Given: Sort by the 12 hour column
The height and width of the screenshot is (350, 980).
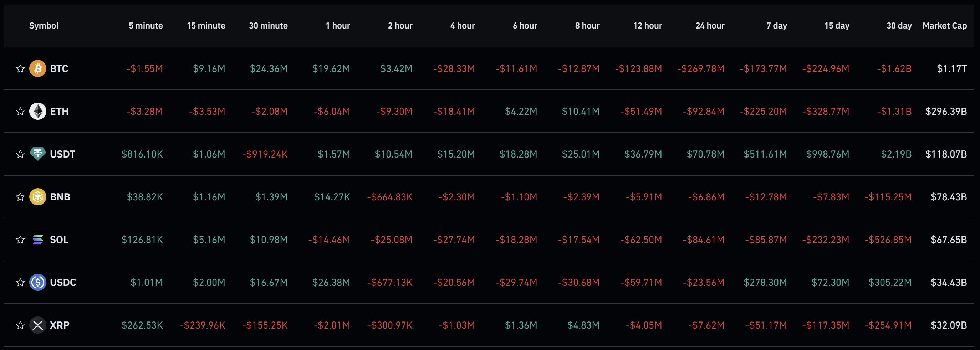Looking at the screenshot, I should pos(648,26).
